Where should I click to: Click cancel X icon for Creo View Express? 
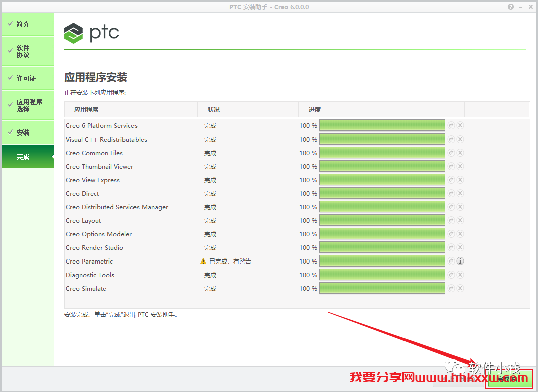point(460,180)
